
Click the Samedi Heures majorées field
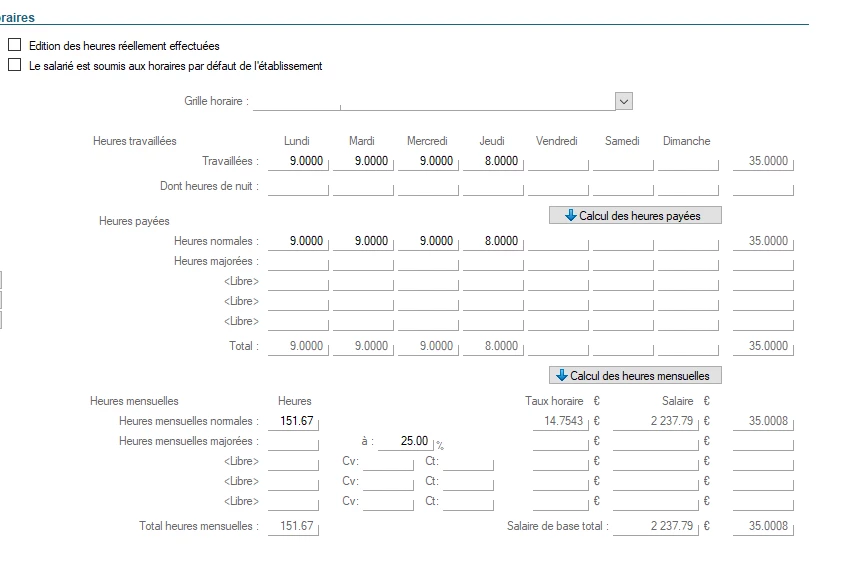[x=623, y=261]
